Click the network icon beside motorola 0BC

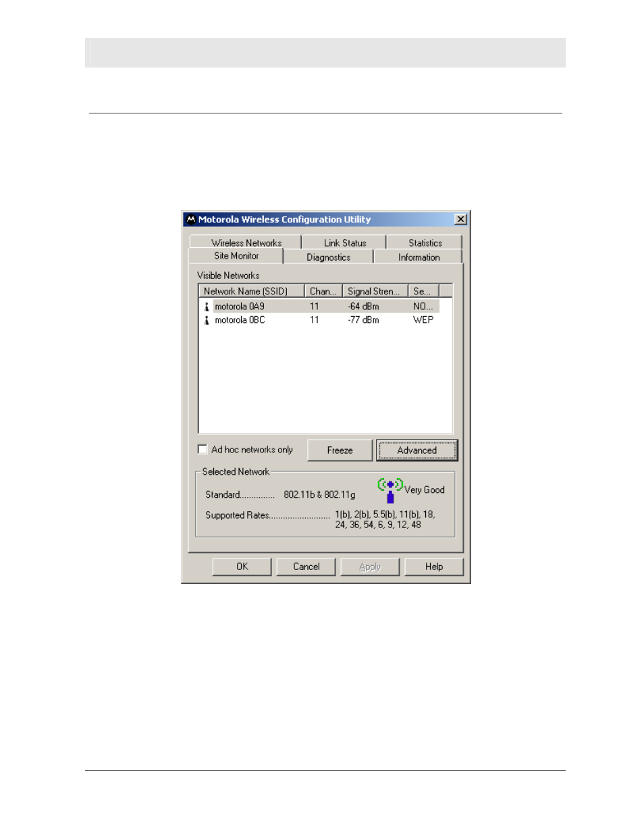point(207,320)
